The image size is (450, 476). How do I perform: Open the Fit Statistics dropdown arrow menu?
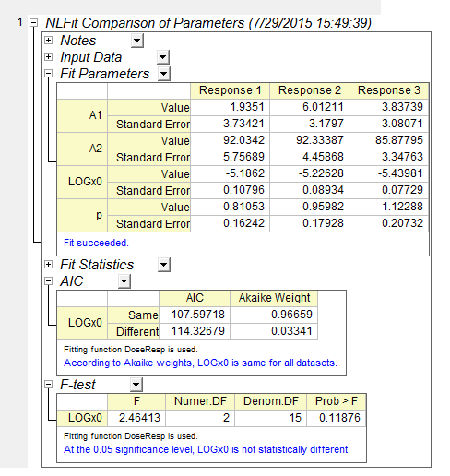[x=164, y=265]
